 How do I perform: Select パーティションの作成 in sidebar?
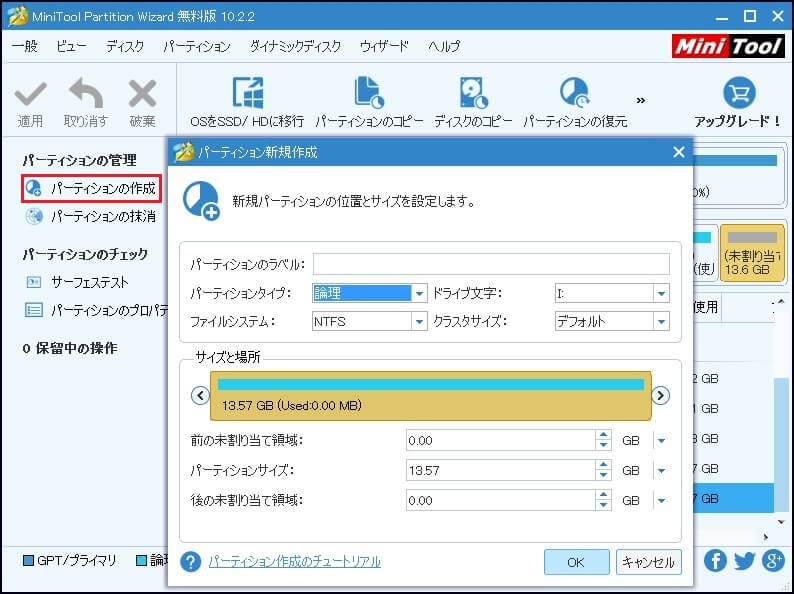coord(91,188)
